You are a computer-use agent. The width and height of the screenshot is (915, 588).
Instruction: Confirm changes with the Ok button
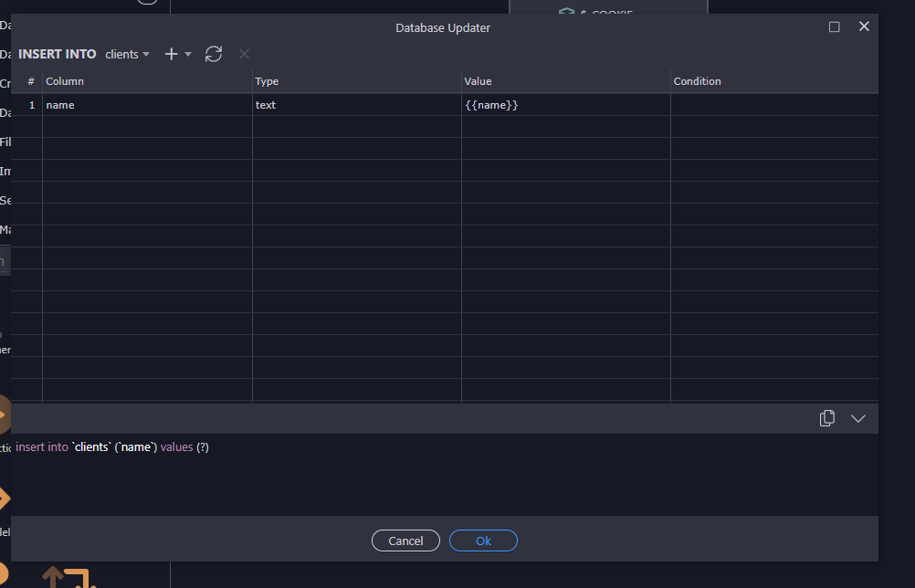click(x=483, y=541)
